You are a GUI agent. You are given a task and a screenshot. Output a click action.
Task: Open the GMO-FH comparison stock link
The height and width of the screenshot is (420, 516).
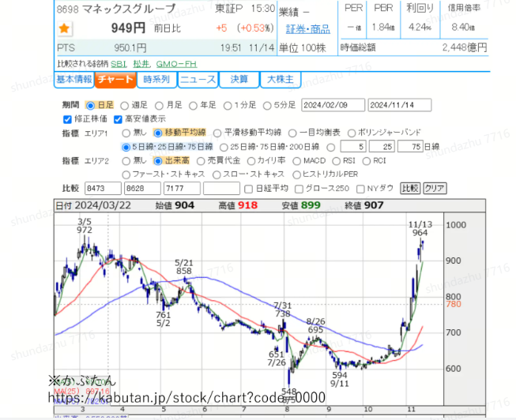176,64
